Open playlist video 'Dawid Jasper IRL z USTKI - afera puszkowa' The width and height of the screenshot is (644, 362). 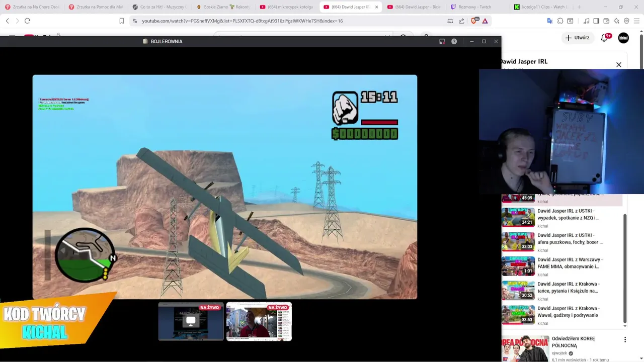click(570, 238)
